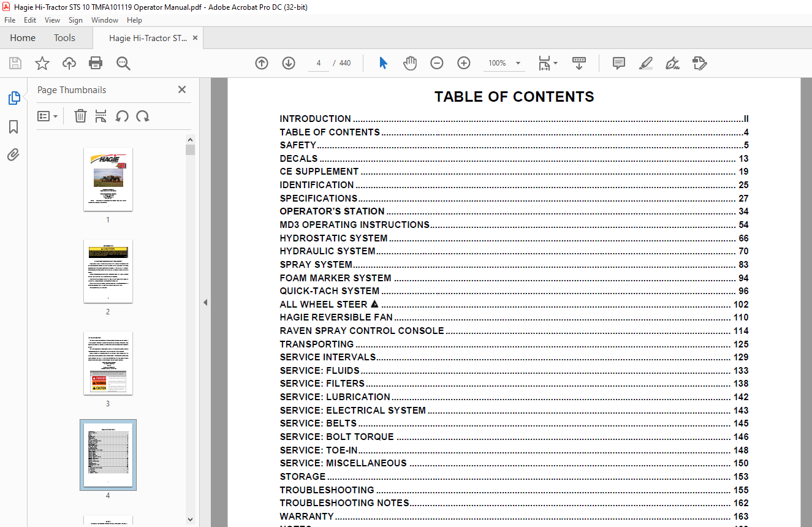The width and height of the screenshot is (812, 527).
Task: Select the Hagie Hi-Tractor document tab
Action: tap(148, 38)
